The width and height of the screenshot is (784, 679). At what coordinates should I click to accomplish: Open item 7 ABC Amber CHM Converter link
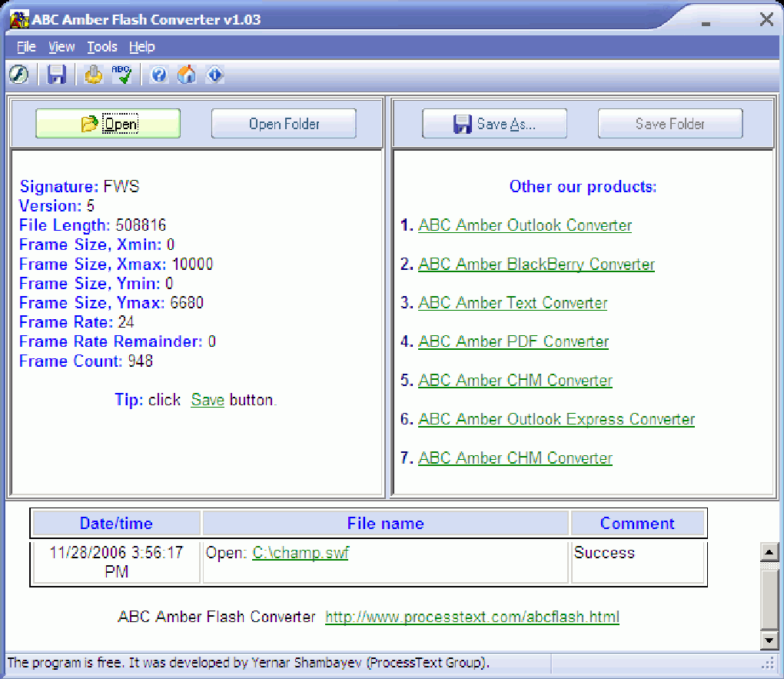(x=515, y=458)
